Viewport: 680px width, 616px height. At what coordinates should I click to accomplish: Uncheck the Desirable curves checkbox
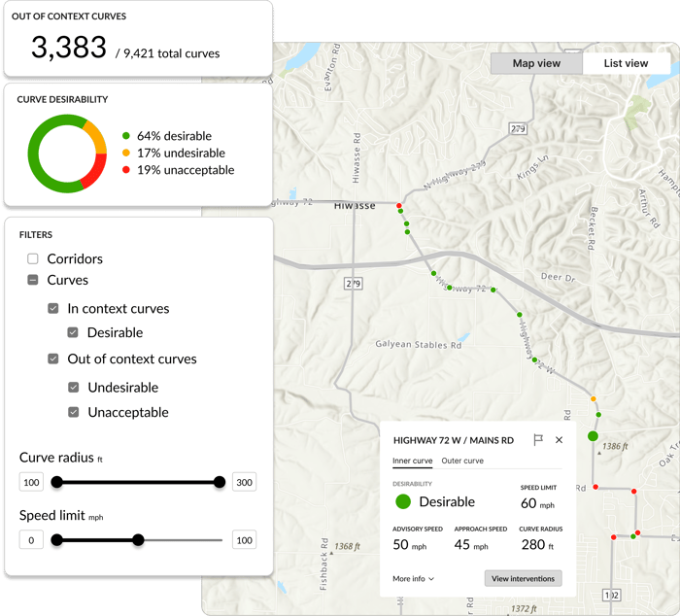coord(74,332)
